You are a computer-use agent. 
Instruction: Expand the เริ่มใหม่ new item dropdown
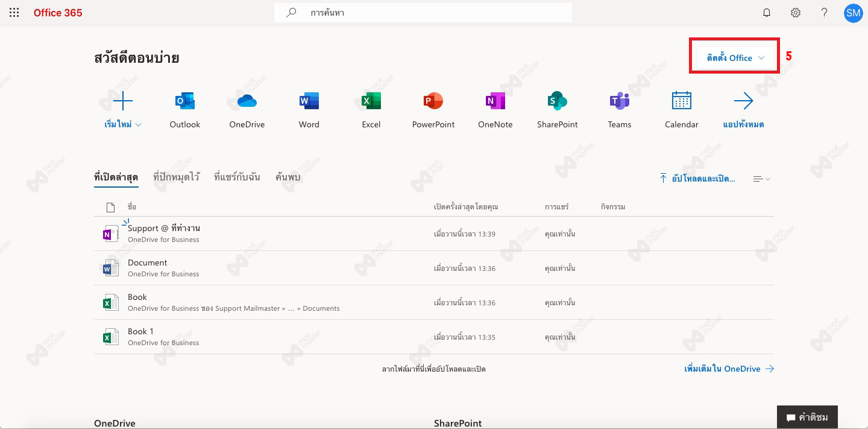pyautogui.click(x=123, y=125)
